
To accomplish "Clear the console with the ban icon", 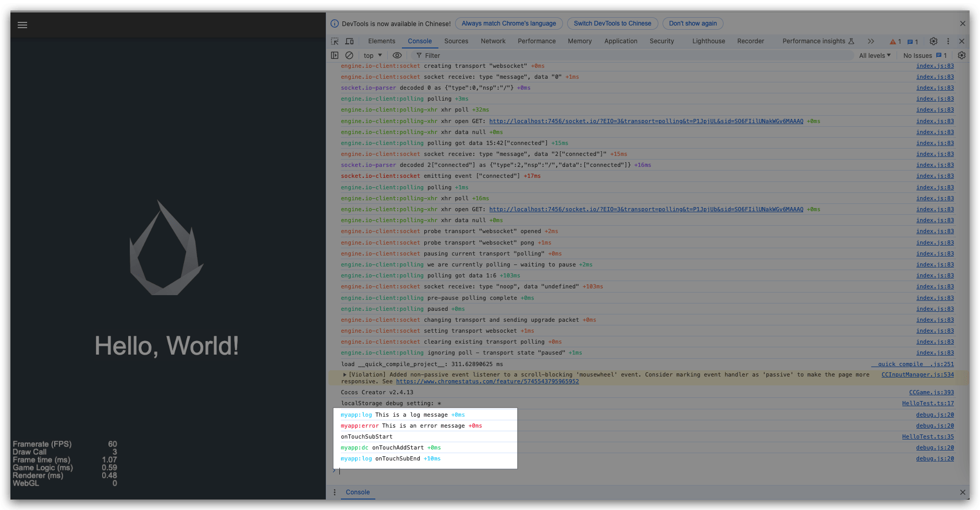I will [x=349, y=55].
